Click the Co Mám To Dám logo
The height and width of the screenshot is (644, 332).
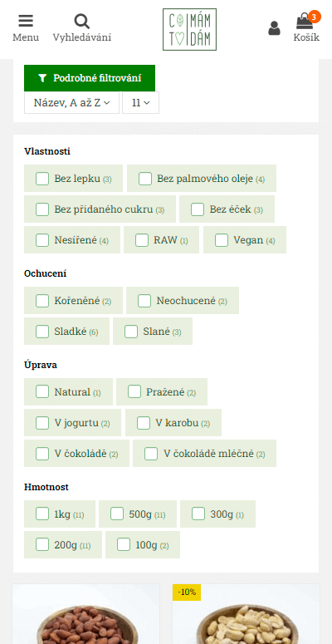189,30
